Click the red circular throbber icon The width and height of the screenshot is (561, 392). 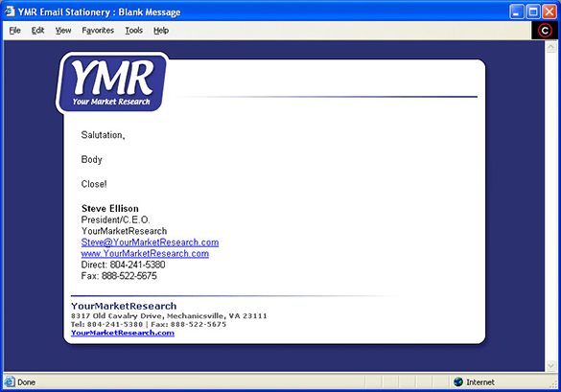545,31
